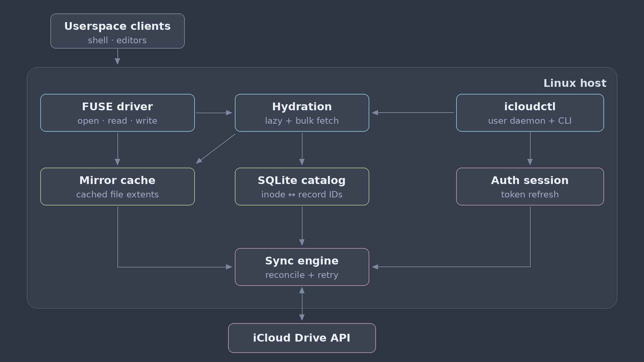644x362 pixels.
Task: Click the "cached file extents" subtitle
Action: coord(117,194)
